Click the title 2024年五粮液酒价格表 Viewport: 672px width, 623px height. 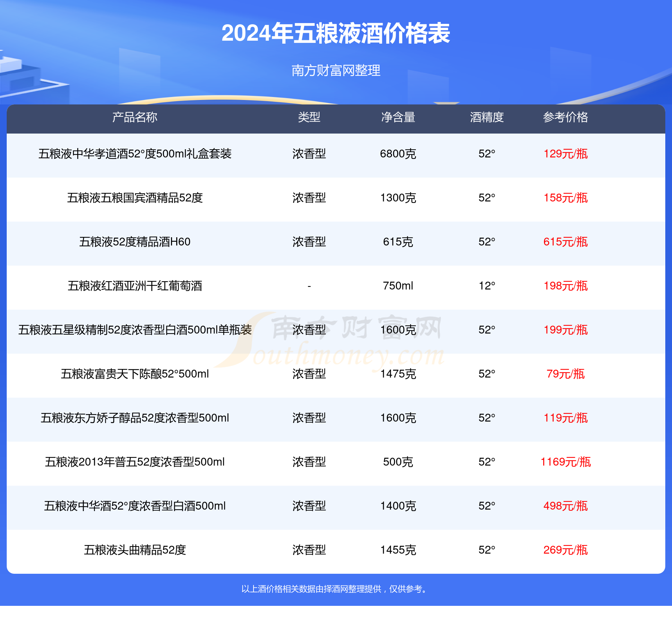tap(336, 33)
